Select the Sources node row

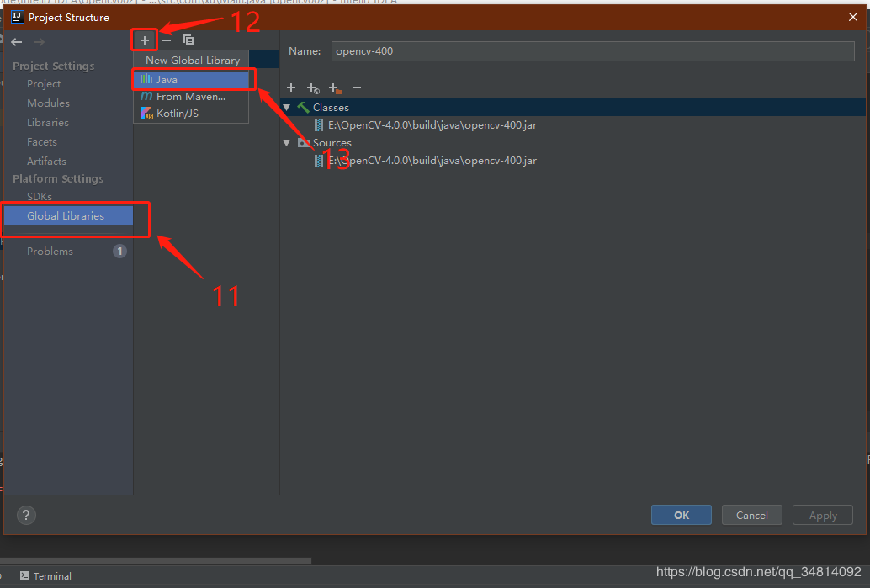pyautogui.click(x=573, y=142)
